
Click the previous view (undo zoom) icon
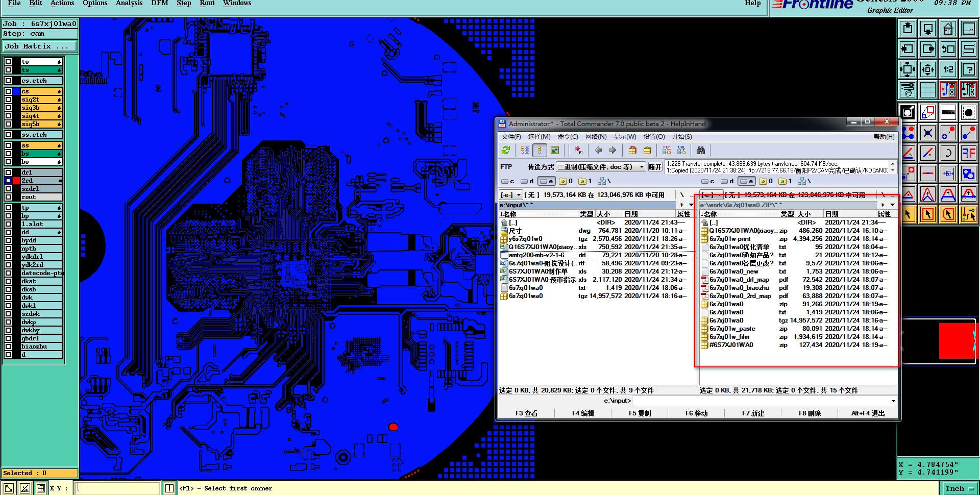948,49
